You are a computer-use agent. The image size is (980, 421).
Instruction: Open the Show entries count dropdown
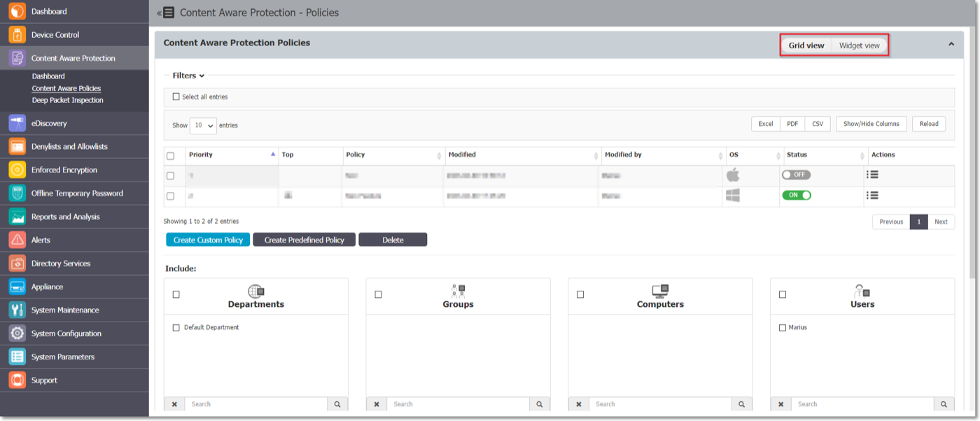pos(204,125)
